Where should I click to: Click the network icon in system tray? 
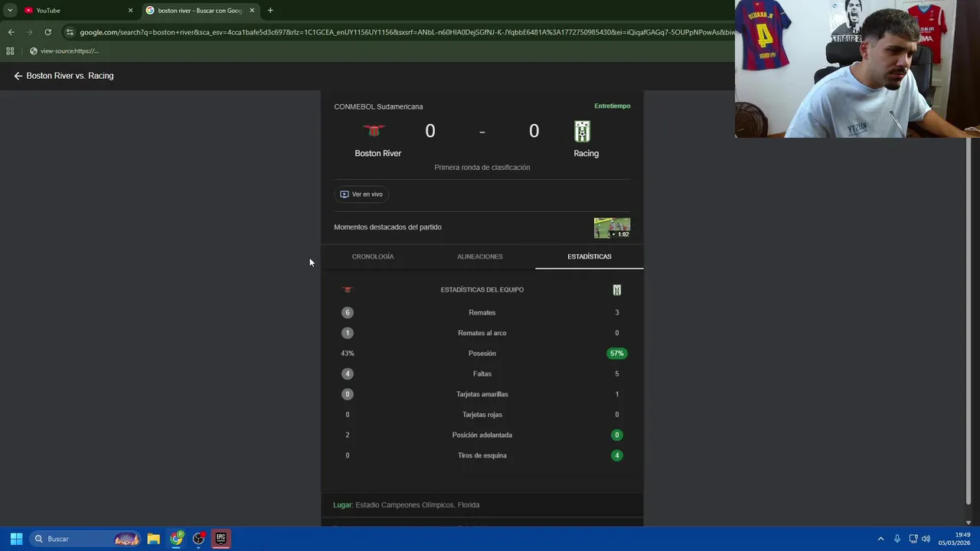coord(913,539)
